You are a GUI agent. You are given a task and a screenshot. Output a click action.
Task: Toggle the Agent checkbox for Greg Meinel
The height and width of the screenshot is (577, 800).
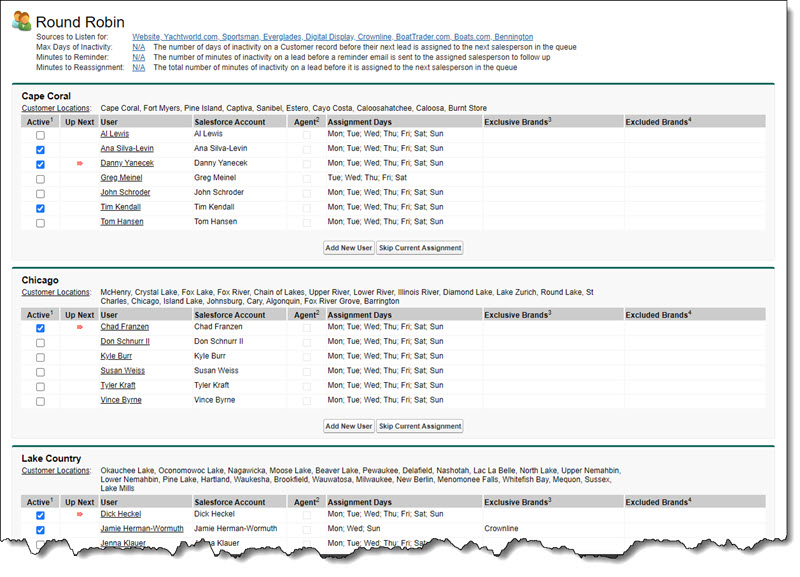tap(306, 178)
